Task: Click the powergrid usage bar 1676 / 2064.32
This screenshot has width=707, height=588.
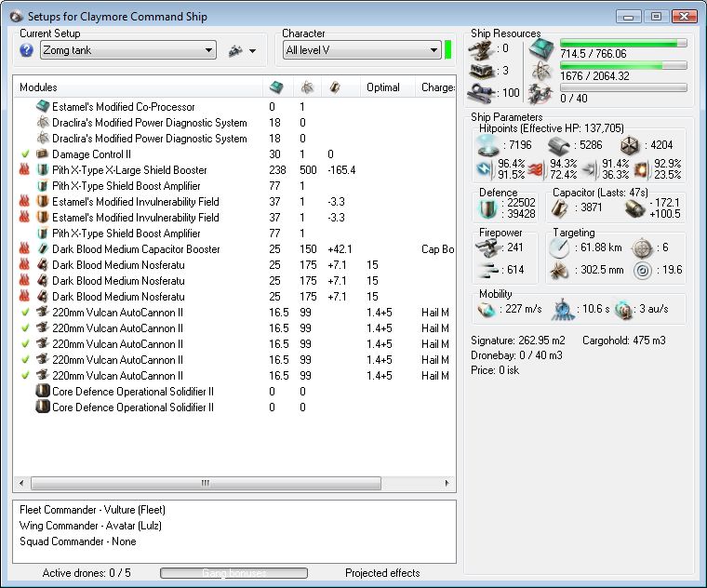Action: 623,65
